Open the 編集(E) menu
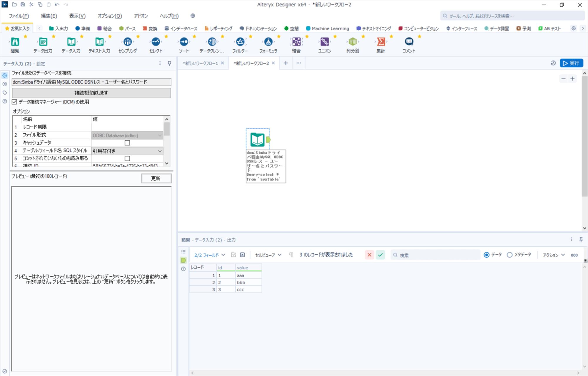 tap(49, 16)
